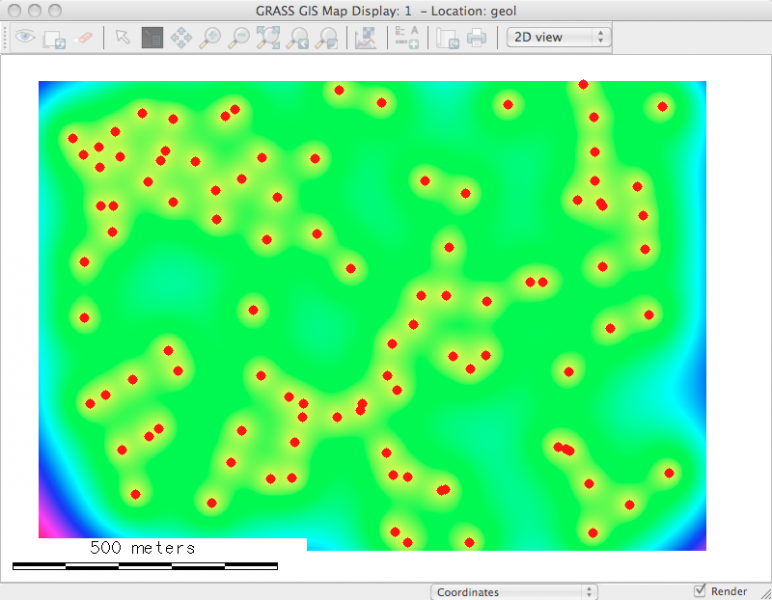The height and width of the screenshot is (600, 772).
Task: Select the Query raster/vector tool
Action: point(152,38)
